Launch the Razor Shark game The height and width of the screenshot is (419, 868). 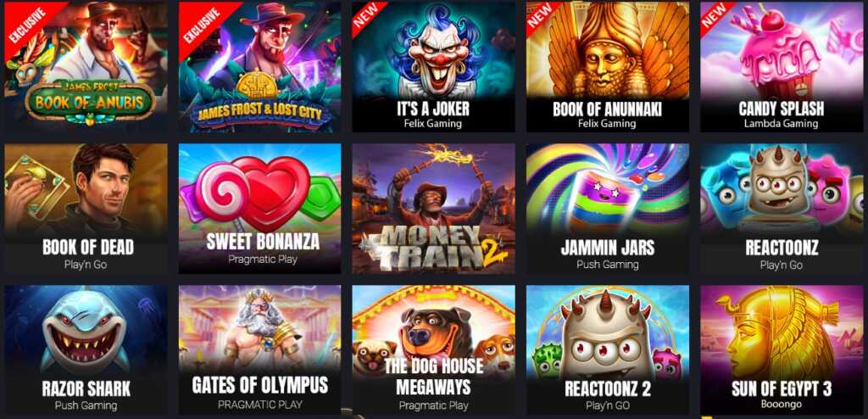click(86, 350)
